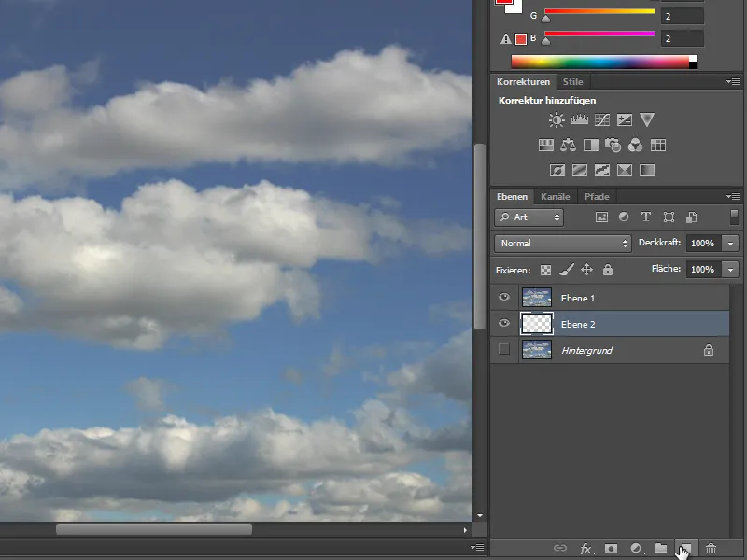Screen dimensions: 747x560
Task: Add a Brightness/Contrast adjustment
Action: click(557, 119)
